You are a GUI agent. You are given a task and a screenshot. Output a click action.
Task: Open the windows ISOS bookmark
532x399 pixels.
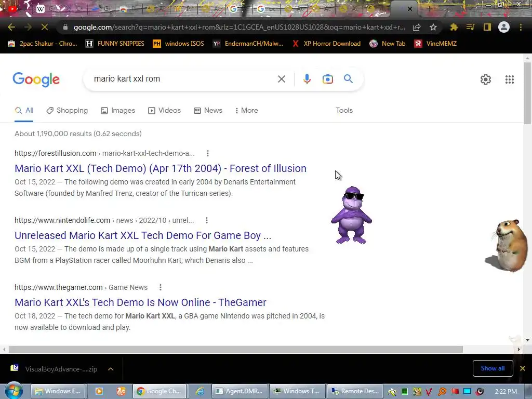click(x=179, y=44)
